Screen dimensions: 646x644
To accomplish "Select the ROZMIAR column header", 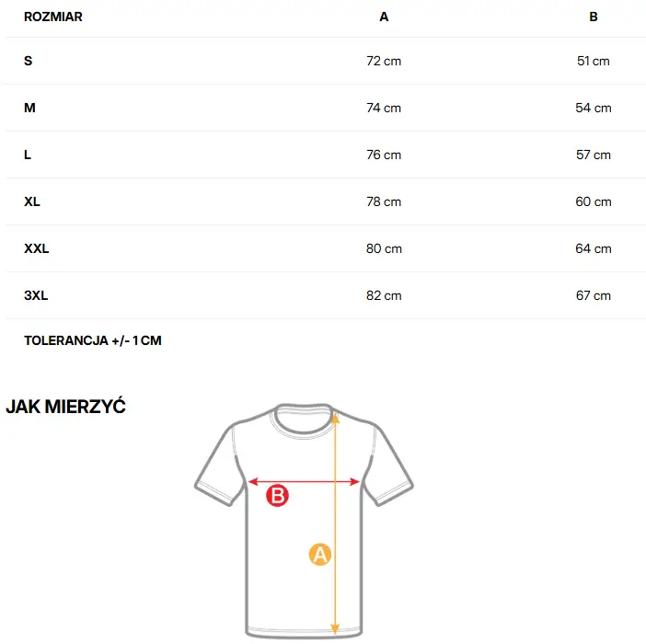I will point(52,17).
